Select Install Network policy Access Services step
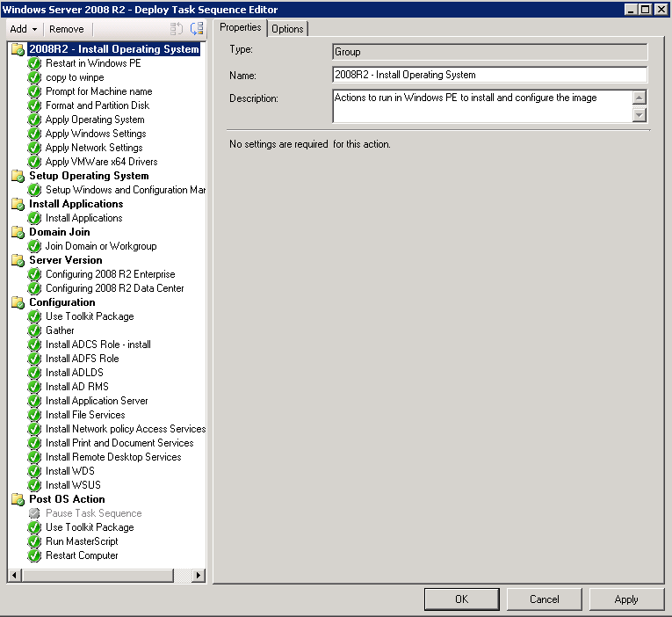Viewport: 672px width, 617px height. point(126,429)
